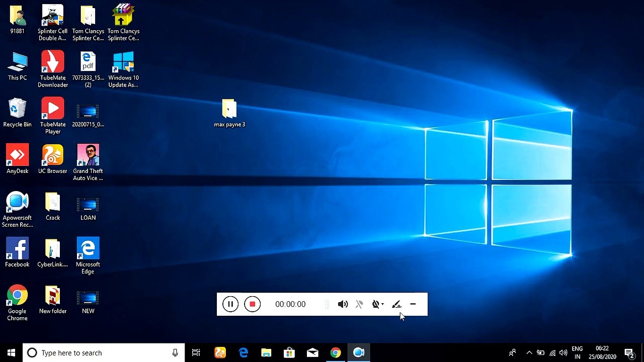Open the Windows Start menu
644x362 pixels.
11,353
